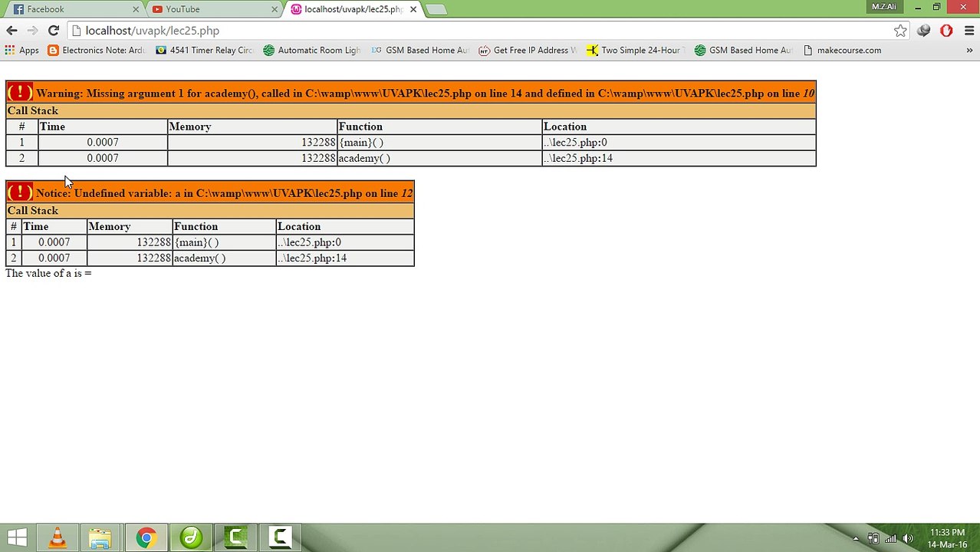Open the red stop-hand Adblock extension
Image resolution: width=980 pixels, height=552 pixels.
946,31
